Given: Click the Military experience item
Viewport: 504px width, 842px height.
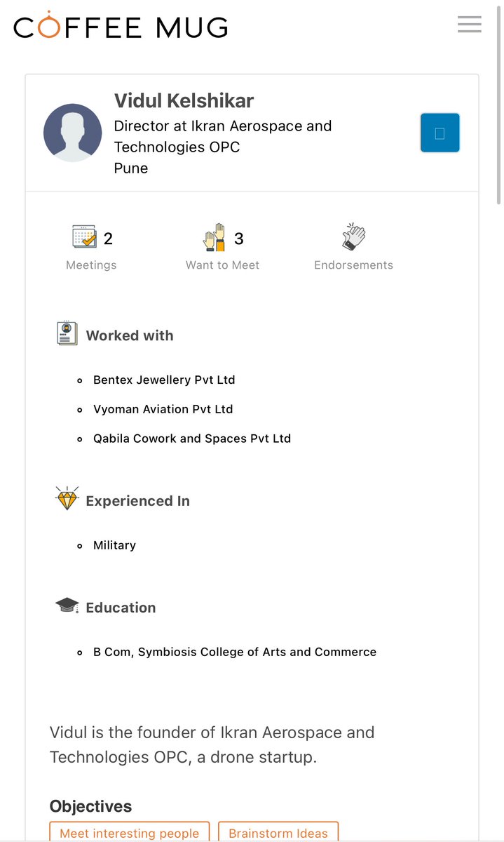Looking at the screenshot, I should pyautogui.click(x=114, y=545).
